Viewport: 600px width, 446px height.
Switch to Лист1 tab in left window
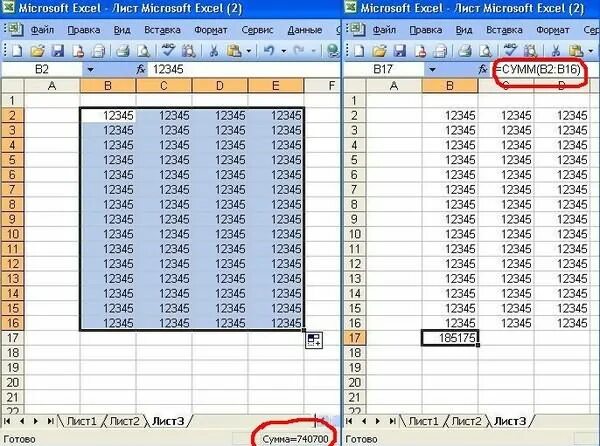pyautogui.click(x=82, y=421)
